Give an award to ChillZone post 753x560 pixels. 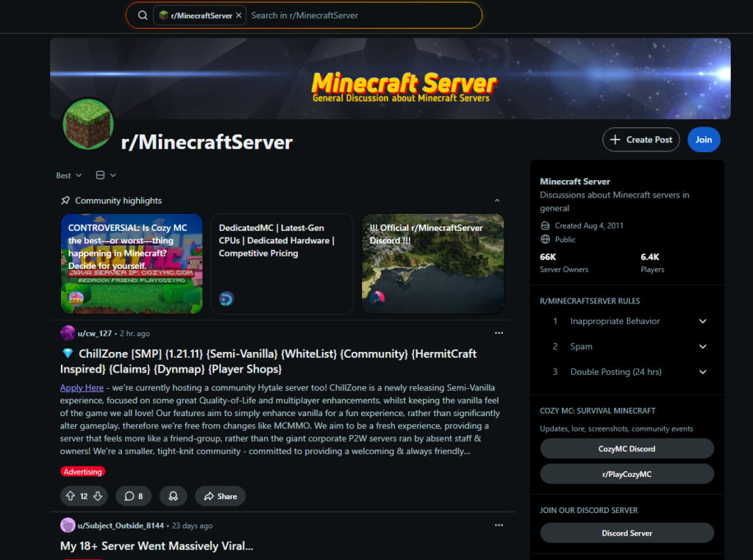pos(174,496)
